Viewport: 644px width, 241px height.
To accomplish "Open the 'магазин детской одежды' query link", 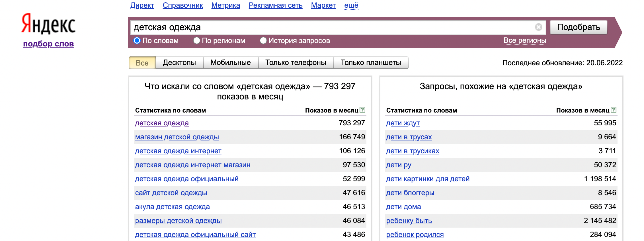I will [177, 137].
